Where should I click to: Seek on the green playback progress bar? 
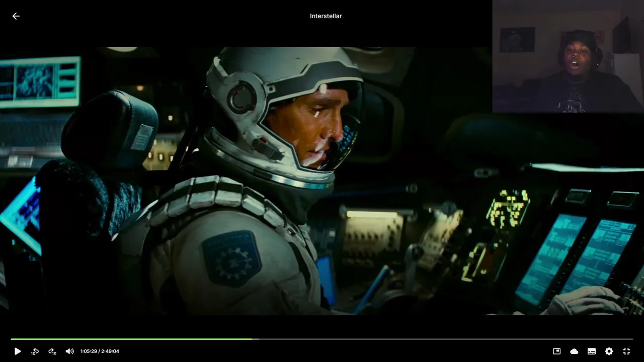(x=322, y=339)
